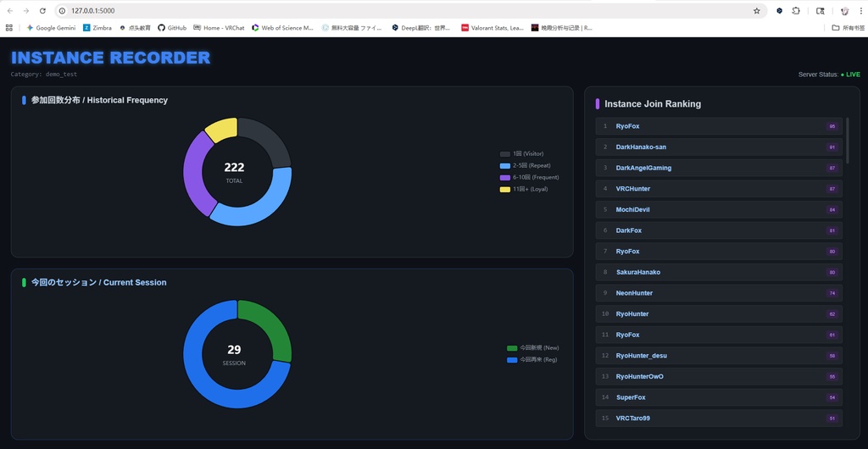The width and height of the screenshot is (868, 449).
Task: Click the Instance Join Ranking scrollbar thumb
Action: pos(847,141)
